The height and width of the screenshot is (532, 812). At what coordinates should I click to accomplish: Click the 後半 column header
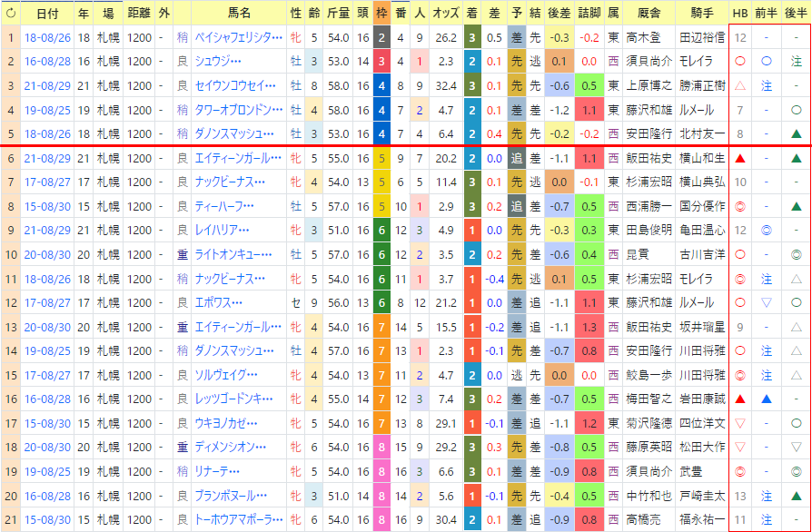[x=796, y=14]
